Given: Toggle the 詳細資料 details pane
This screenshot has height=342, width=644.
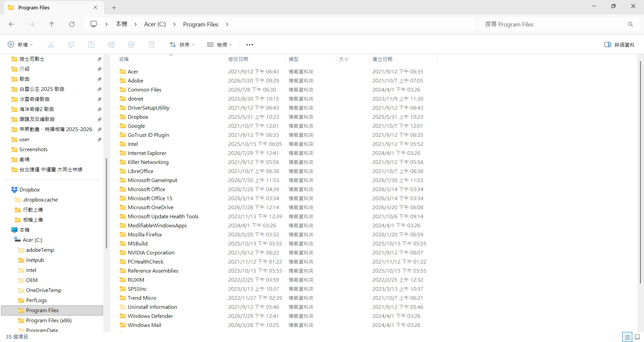Looking at the screenshot, I should 619,45.
